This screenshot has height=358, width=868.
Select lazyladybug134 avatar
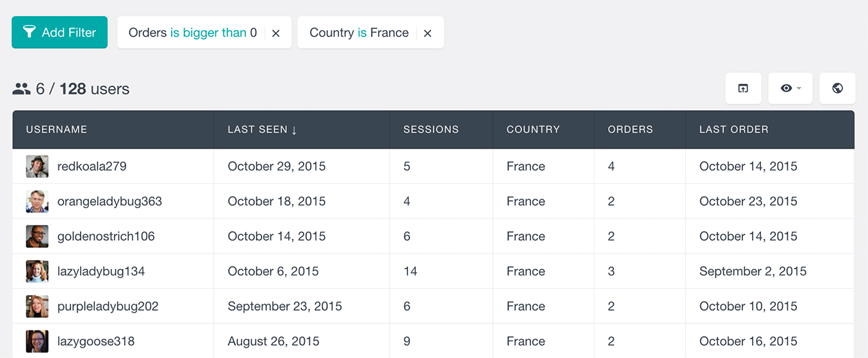point(37,272)
